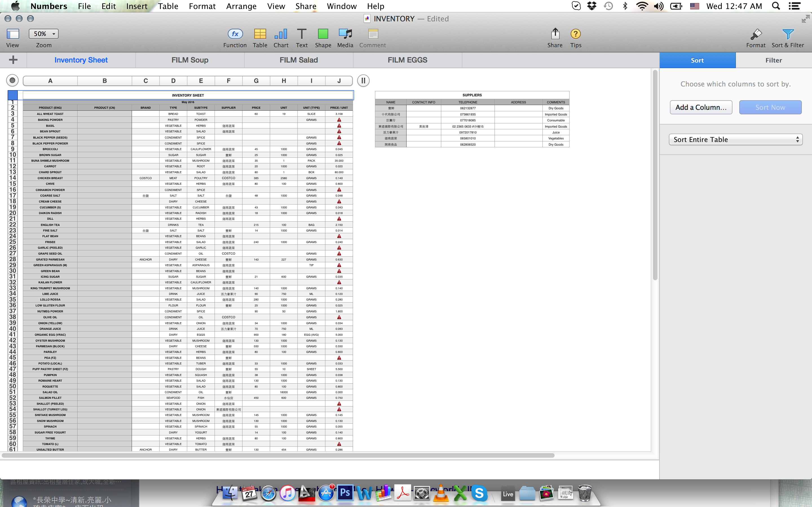Click Add a Column button
Image resolution: width=812 pixels, height=507 pixels.
(701, 107)
